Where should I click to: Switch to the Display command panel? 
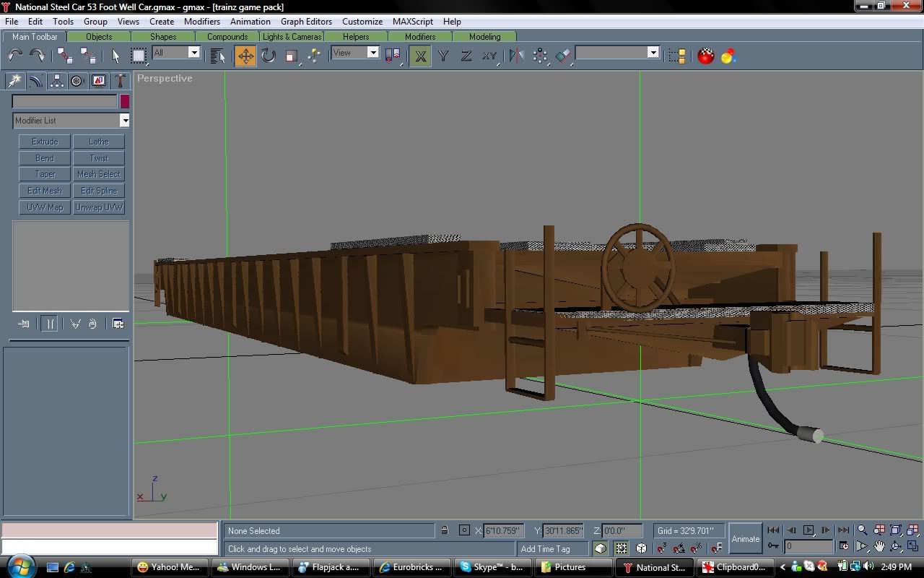(99, 81)
